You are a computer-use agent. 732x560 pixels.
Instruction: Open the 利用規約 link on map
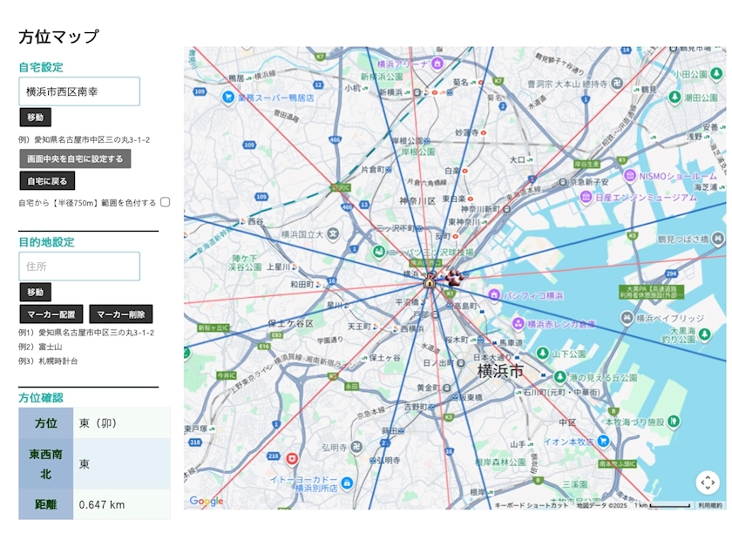point(709,505)
